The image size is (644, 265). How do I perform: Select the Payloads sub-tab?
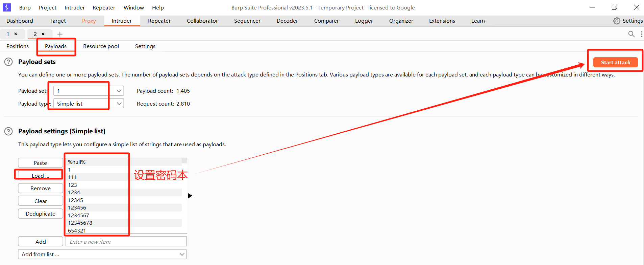(x=56, y=46)
